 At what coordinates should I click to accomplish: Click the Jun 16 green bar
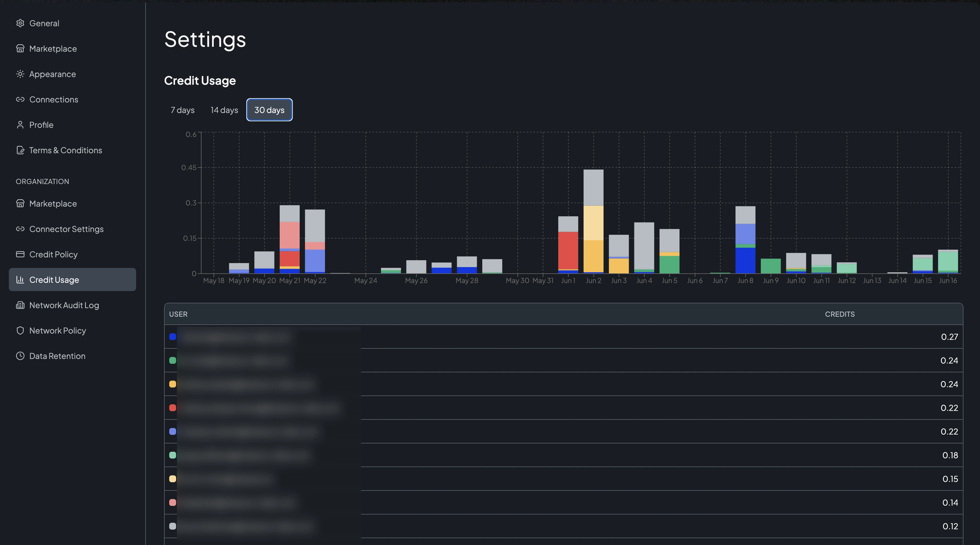click(x=948, y=262)
